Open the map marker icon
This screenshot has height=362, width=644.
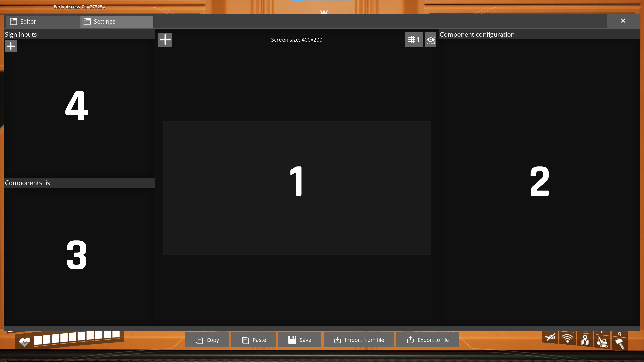click(x=585, y=340)
